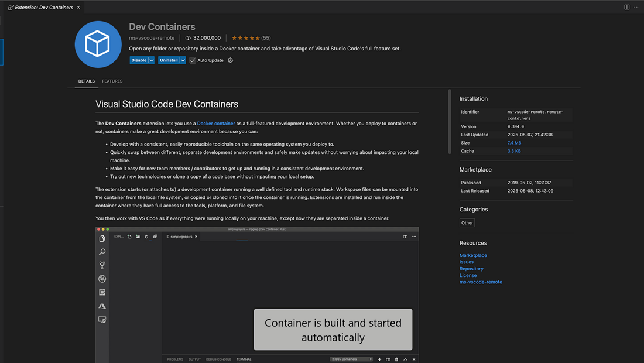Click the Other category tag
The image size is (644, 363).
467,222
